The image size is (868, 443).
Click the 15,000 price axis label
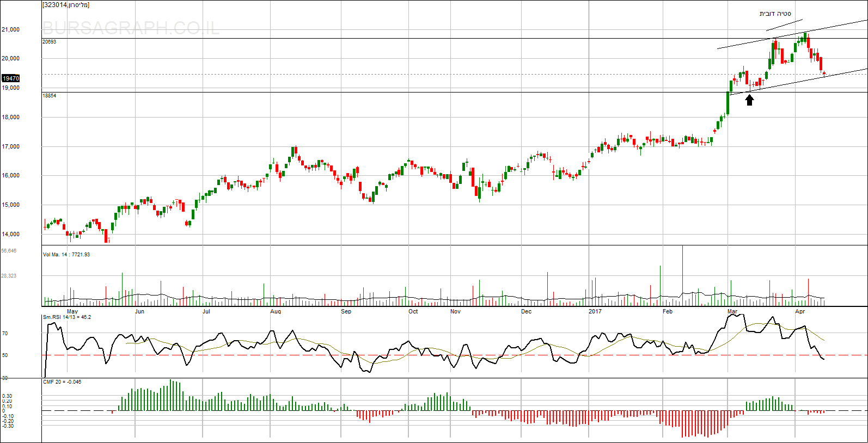[x=11, y=205]
